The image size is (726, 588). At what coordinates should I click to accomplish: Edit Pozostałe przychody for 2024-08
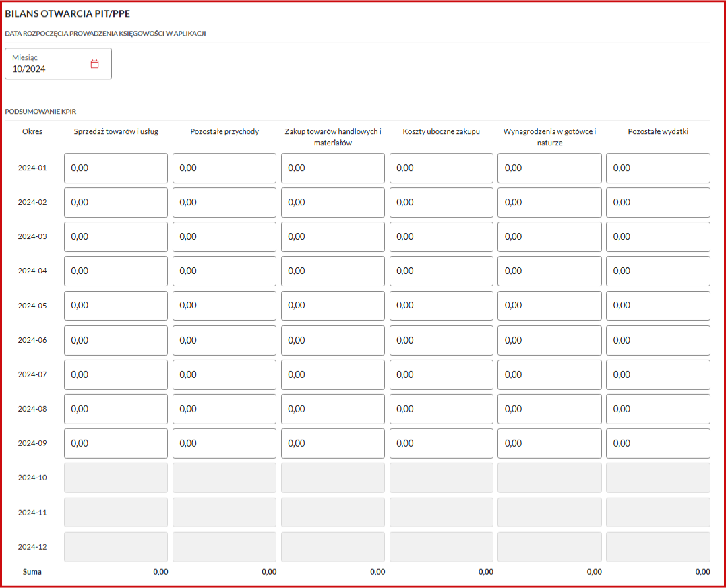click(x=224, y=409)
